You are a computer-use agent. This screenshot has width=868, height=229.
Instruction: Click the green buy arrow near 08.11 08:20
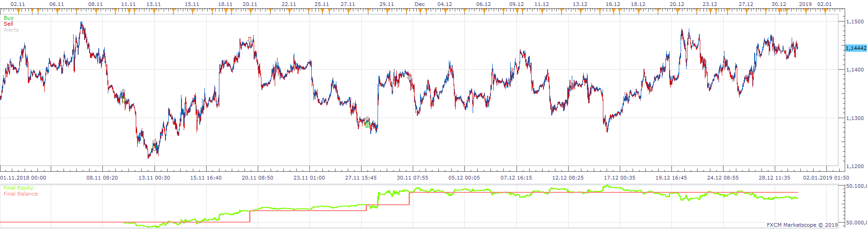(123, 99)
